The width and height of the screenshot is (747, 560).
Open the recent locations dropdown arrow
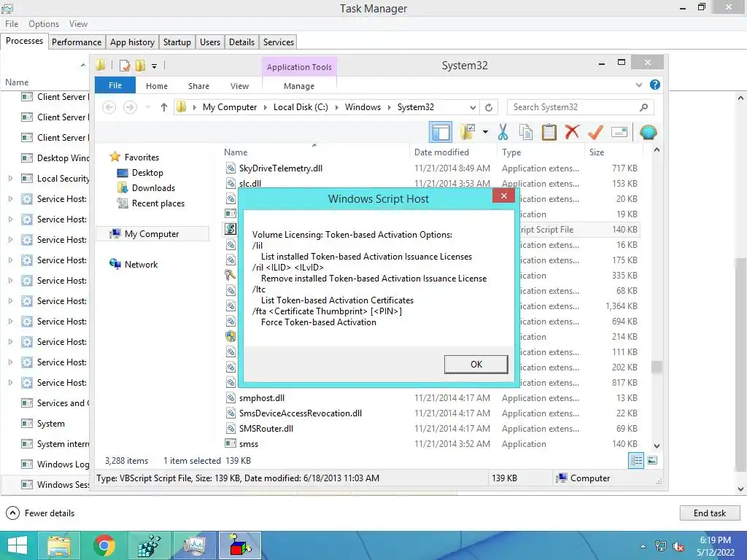[x=148, y=107]
